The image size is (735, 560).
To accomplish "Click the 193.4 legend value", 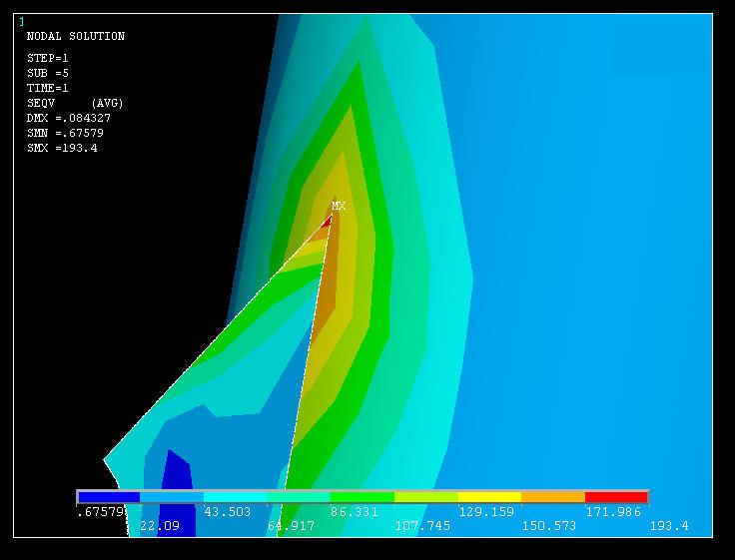I will point(669,526).
